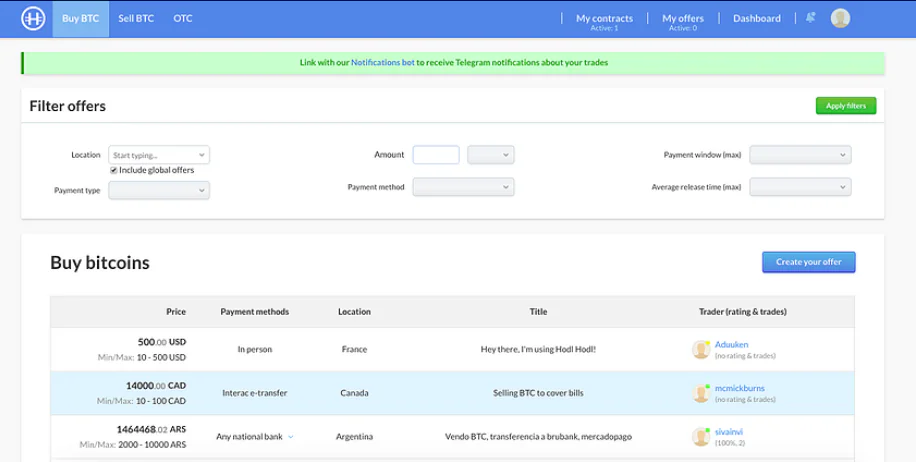
Task: Click the Hodl Hodl logo icon
Action: click(x=33, y=18)
